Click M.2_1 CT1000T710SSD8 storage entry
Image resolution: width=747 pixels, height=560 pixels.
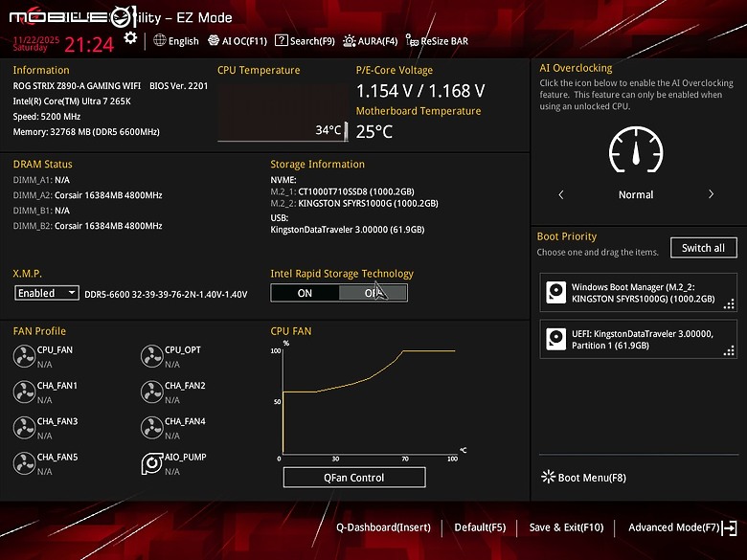pos(343,191)
